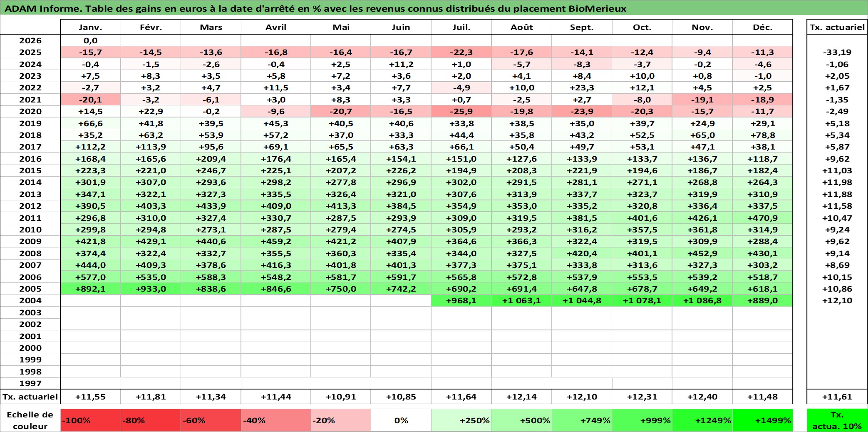Select the -25,9 cell in July 2020

[x=461, y=111]
